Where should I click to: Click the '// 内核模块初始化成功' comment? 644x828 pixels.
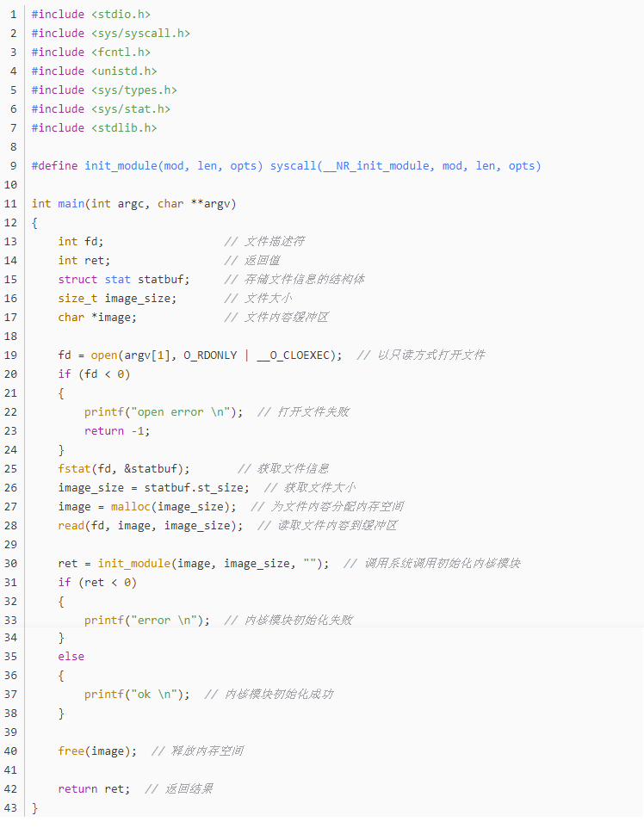269,695
